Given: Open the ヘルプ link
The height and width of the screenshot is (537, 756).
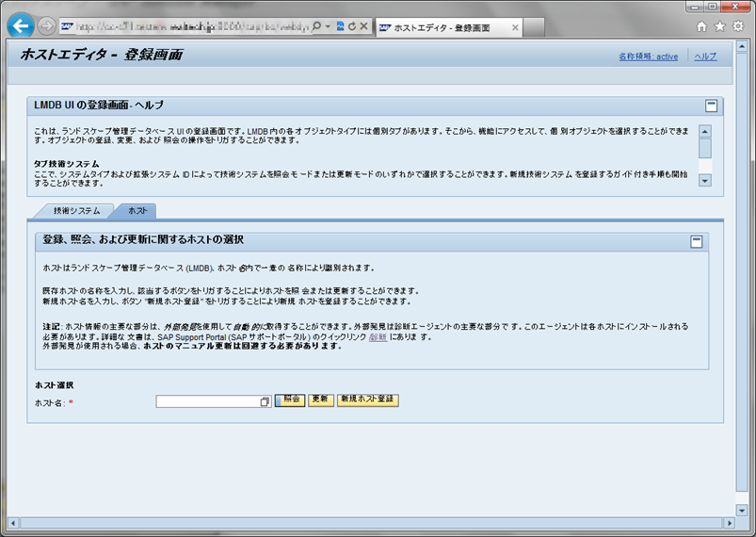Looking at the screenshot, I should point(705,57).
